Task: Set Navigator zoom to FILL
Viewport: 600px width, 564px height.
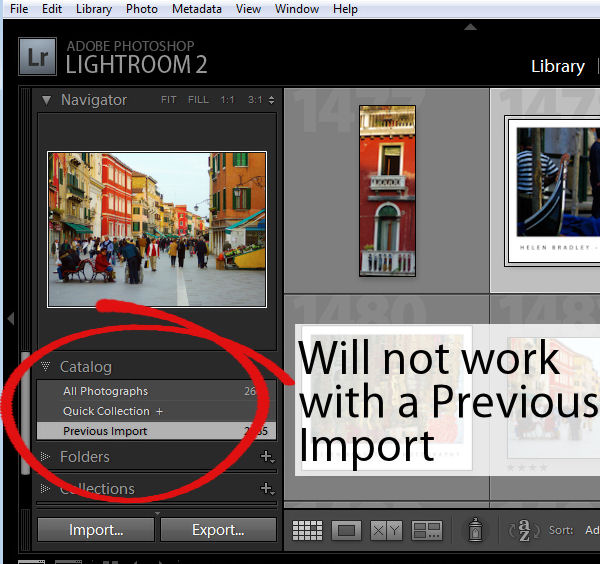Action: coord(198,100)
